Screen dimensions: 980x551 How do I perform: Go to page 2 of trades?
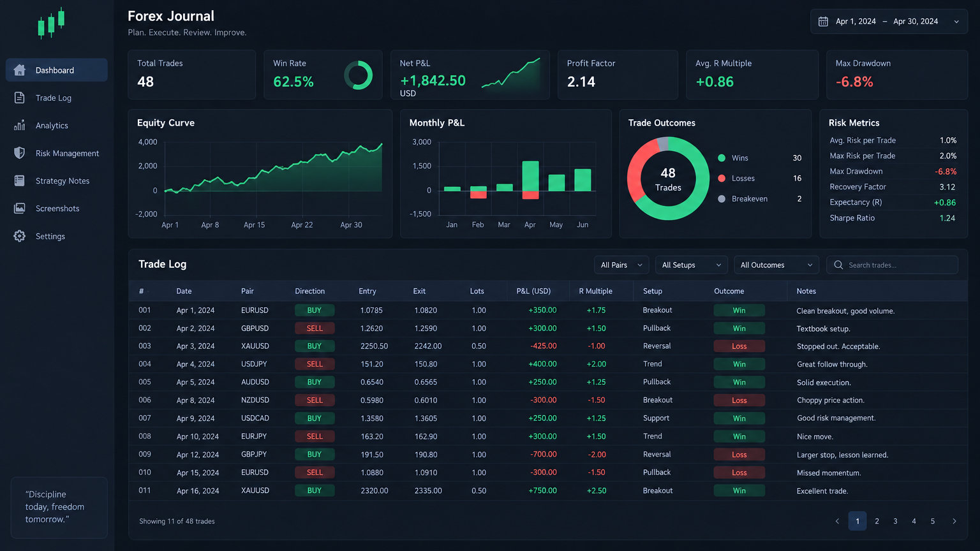click(x=877, y=521)
